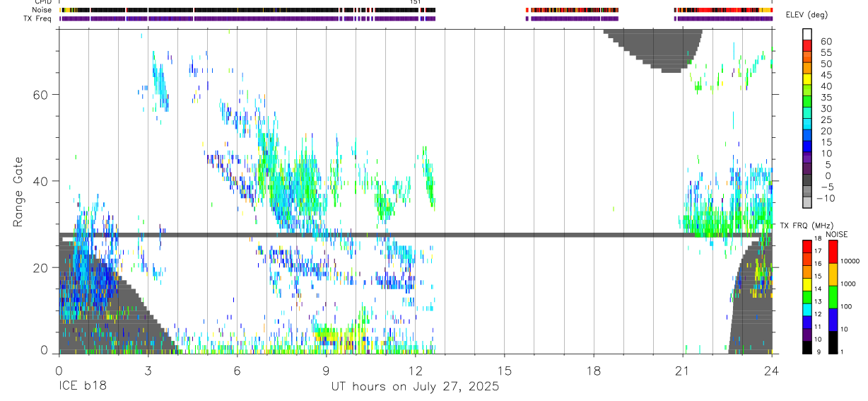Click the 100 tick on the NOISE scale

pos(848,306)
